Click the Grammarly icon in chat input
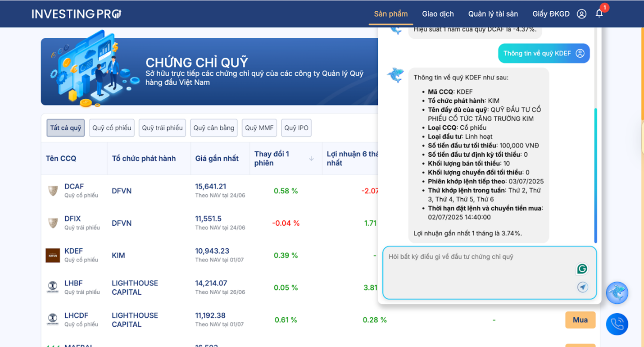The width and height of the screenshot is (644, 347). pyautogui.click(x=582, y=269)
